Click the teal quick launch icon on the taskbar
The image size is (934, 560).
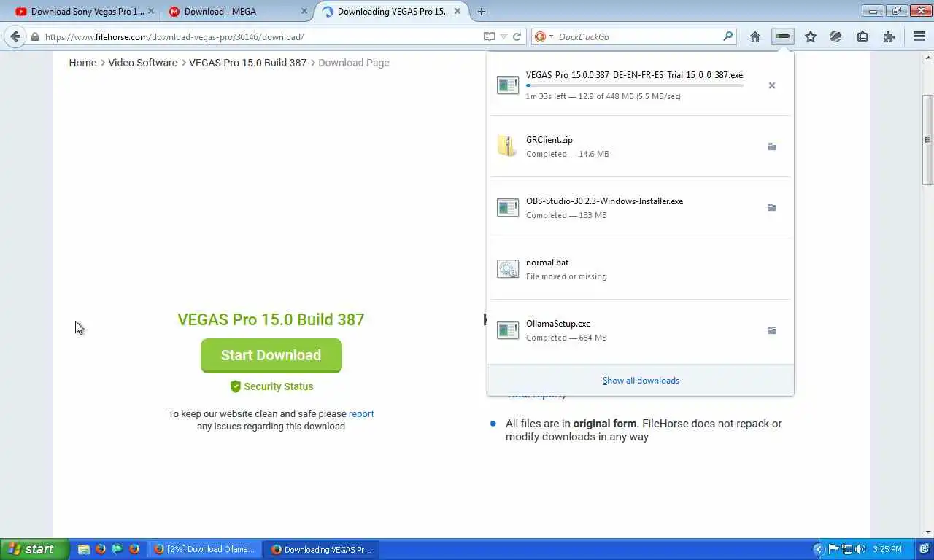pyautogui.click(x=117, y=549)
